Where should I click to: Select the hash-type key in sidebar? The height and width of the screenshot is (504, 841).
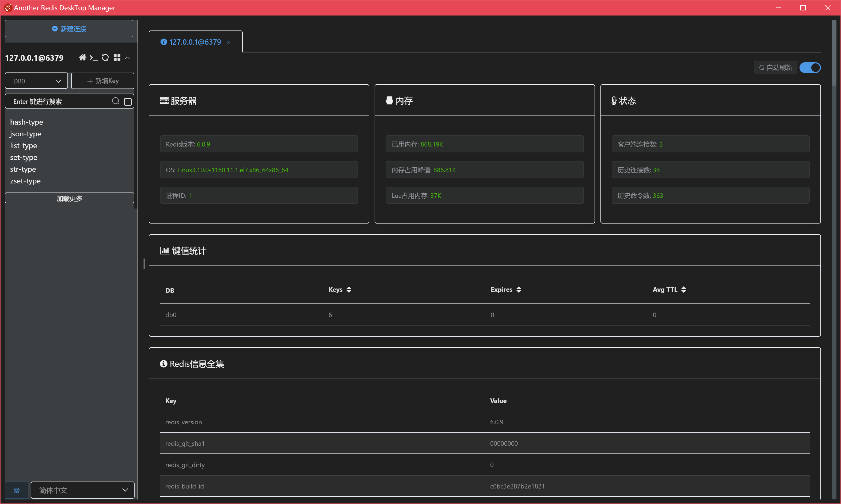pos(26,122)
